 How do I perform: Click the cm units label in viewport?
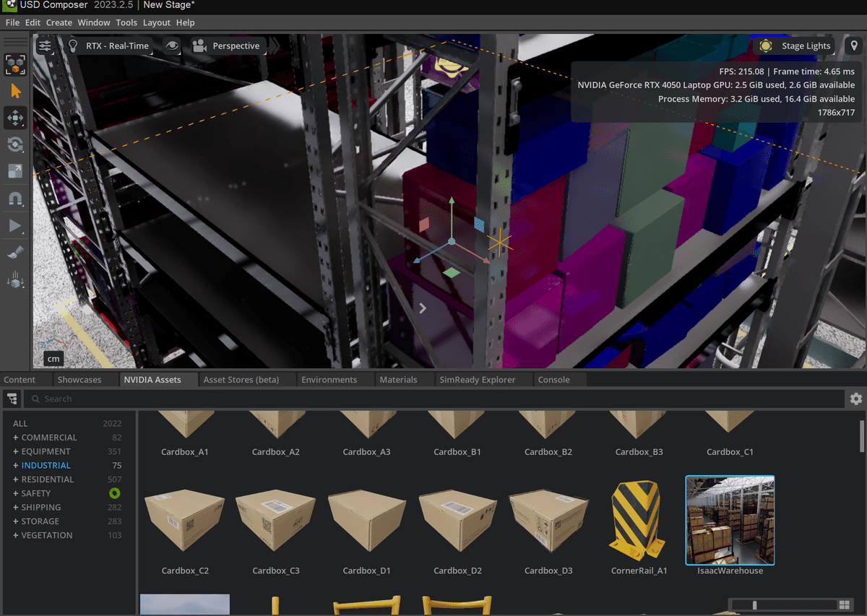click(53, 358)
